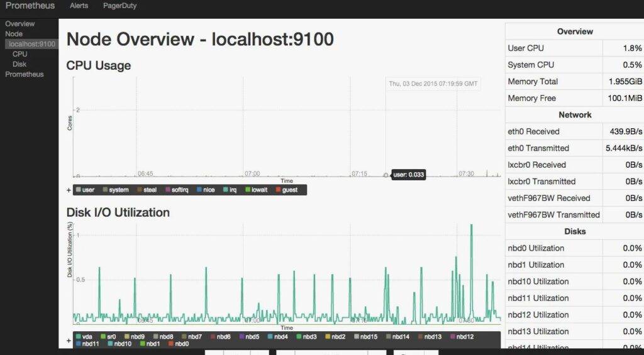This screenshot has width=644, height=355.
Task: Toggle nbd13 series in disk legend
Action: click(430, 337)
